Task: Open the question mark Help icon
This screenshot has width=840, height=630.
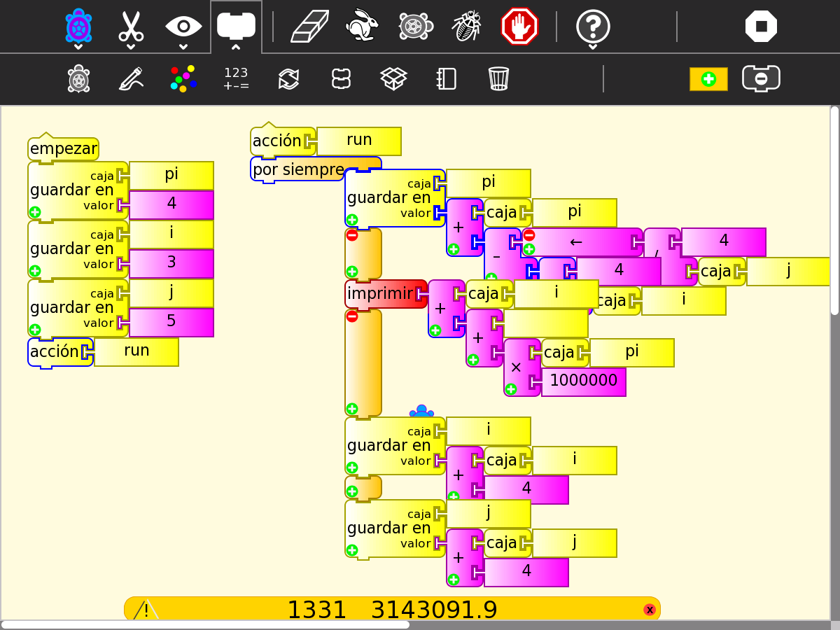Action: pos(593,26)
